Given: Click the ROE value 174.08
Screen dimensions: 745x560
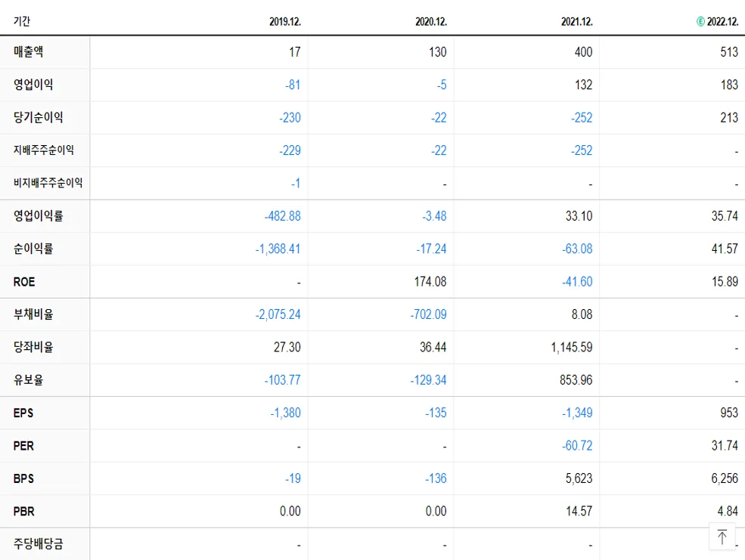Looking at the screenshot, I should coord(430,281).
